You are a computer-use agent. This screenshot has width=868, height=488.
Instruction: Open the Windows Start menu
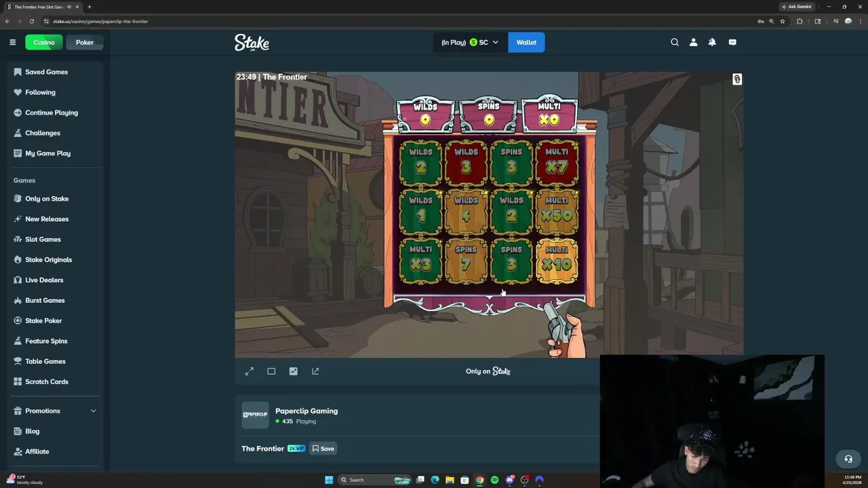point(329,480)
